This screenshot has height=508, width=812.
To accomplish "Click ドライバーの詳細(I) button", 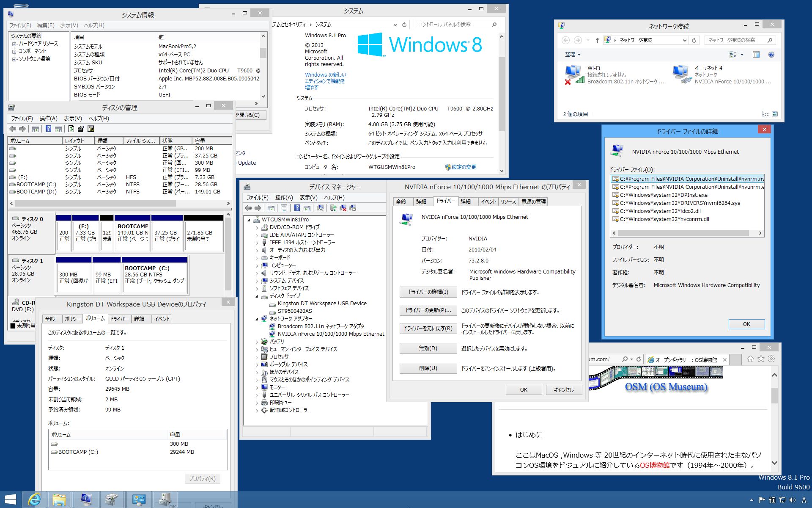I will coord(428,292).
